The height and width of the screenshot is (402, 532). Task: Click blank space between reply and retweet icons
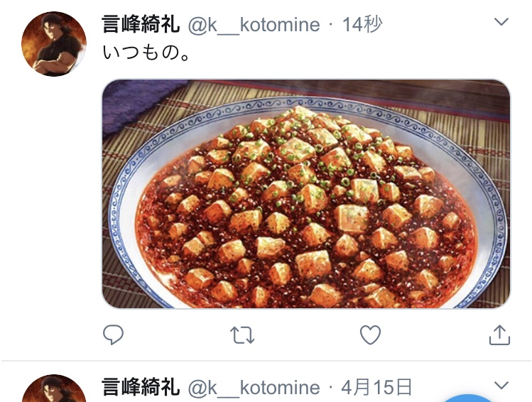(176, 335)
